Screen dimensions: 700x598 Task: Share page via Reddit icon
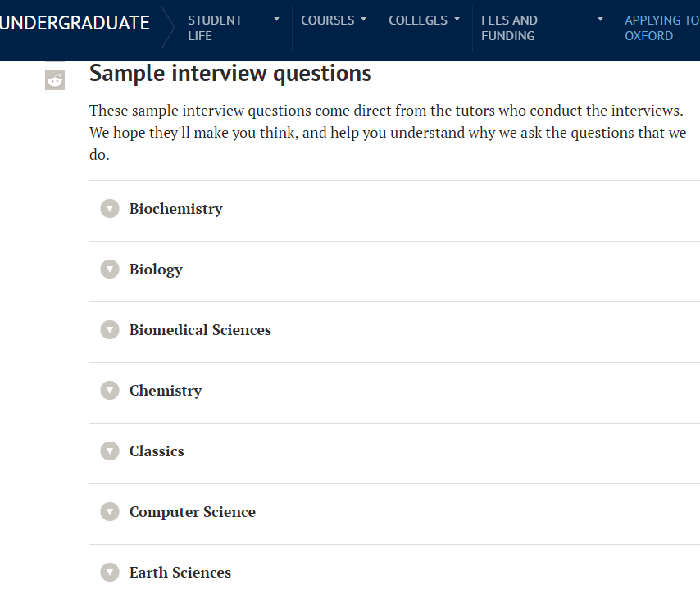55,80
